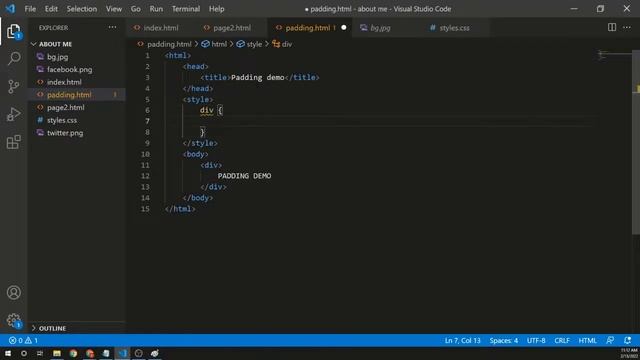Viewport: 640px width, 360px height.
Task: Open Cortana search circle on taskbar
Action: pyautogui.click(x=24, y=353)
